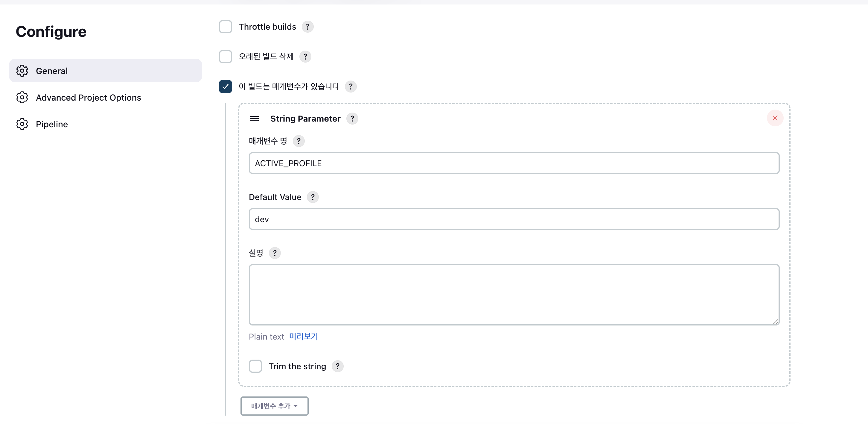This screenshot has height=424, width=868.
Task: Click the General gear icon
Action: pos(22,71)
